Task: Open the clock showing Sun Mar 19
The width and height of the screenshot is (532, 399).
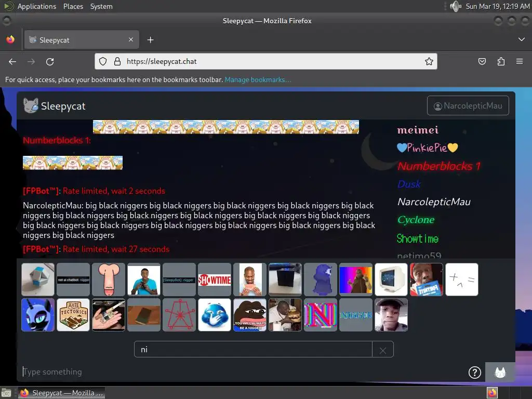Action: [497, 6]
